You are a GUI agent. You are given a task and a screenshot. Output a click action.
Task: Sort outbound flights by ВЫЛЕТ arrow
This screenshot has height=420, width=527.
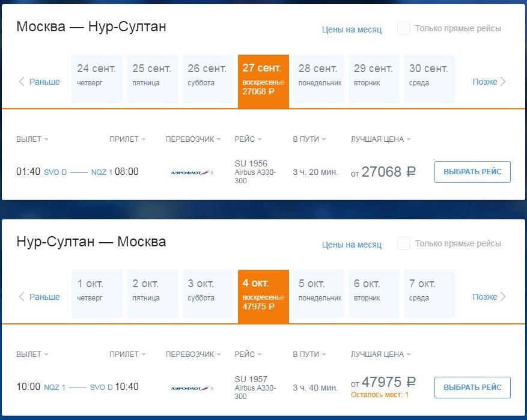tap(46, 139)
